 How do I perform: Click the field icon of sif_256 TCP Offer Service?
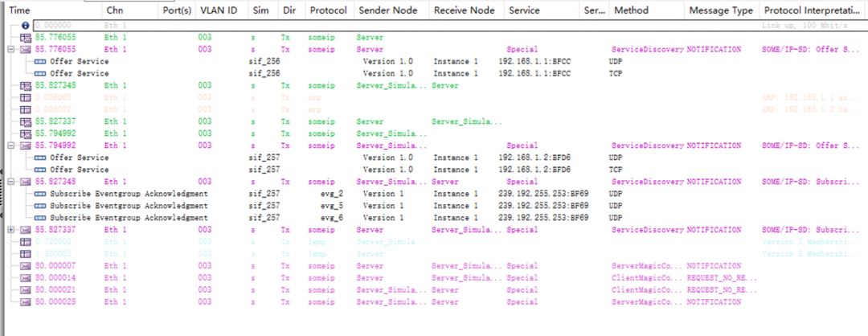point(40,74)
